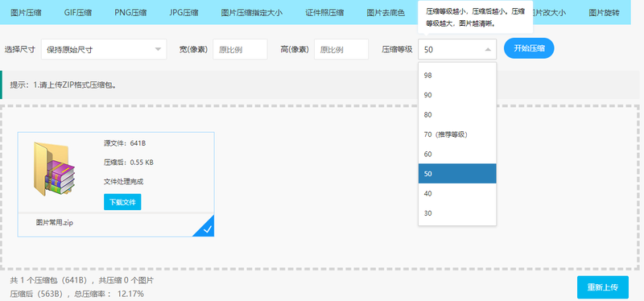Click the 源文件: 641B text
644x301 pixels.
(125, 143)
